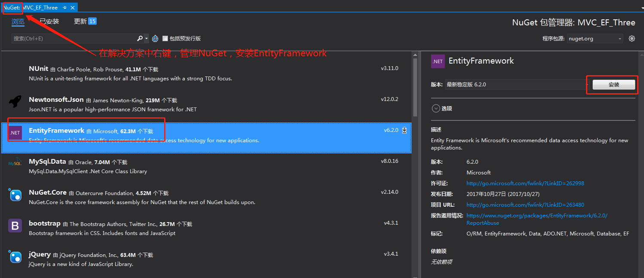The width and height of the screenshot is (644, 278).
Task: Switch to the 更新 tab
Action: click(85, 21)
